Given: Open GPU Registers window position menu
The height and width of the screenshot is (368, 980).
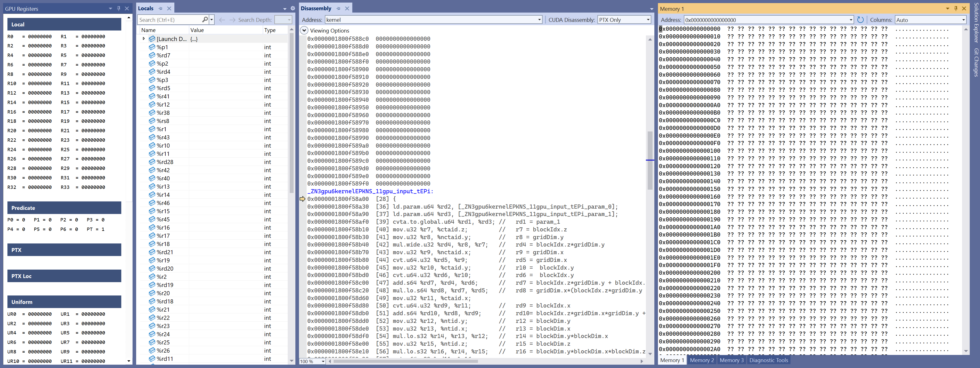Looking at the screenshot, I should (x=110, y=8).
